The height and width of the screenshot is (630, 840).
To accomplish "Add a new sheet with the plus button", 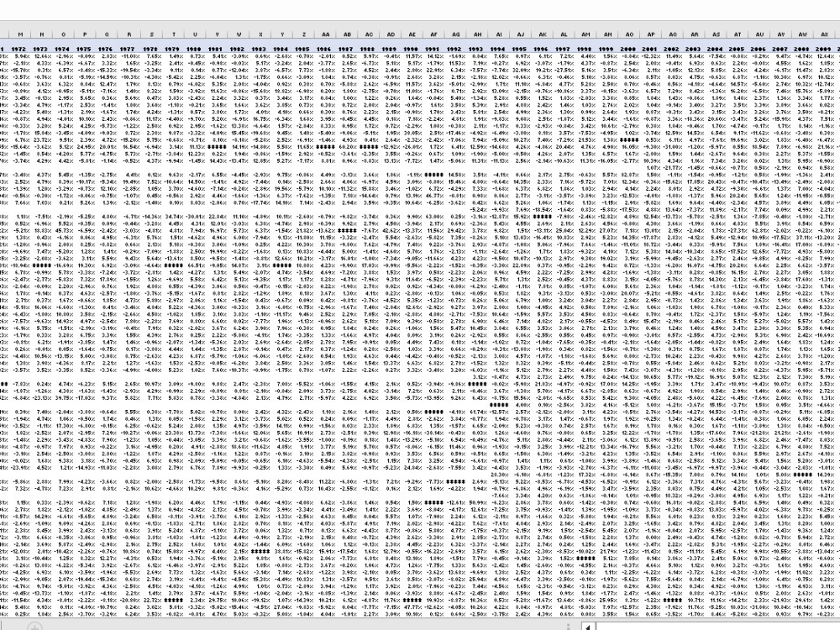I will pyautogui.click(x=34, y=627).
